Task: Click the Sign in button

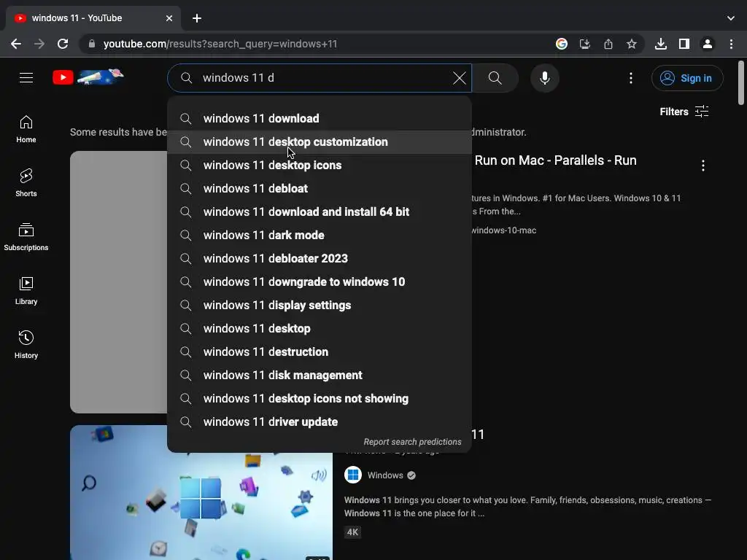Action: (687, 78)
